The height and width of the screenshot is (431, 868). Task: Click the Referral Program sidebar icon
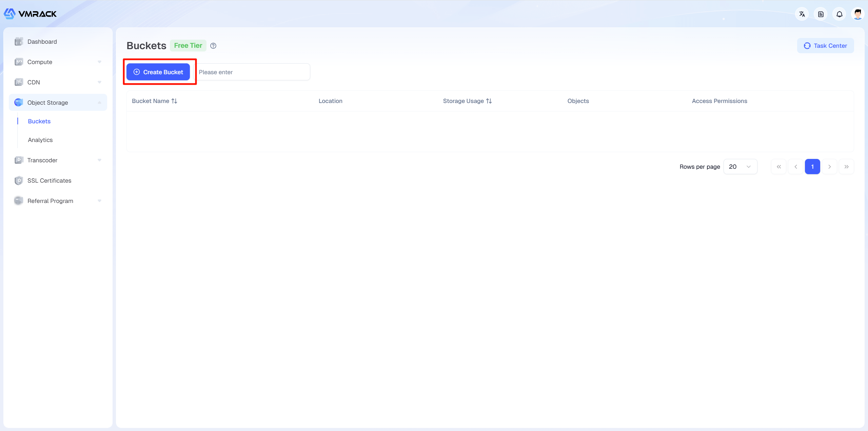pyautogui.click(x=19, y=201)
